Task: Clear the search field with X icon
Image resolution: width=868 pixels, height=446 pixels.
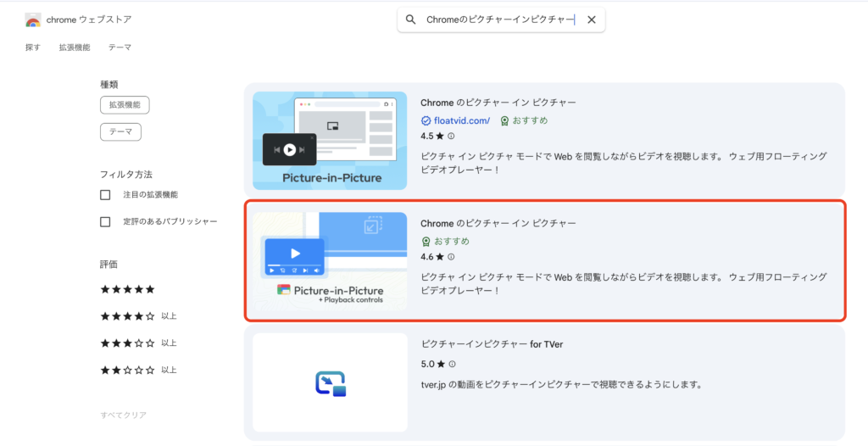Action: pos(592,20)
